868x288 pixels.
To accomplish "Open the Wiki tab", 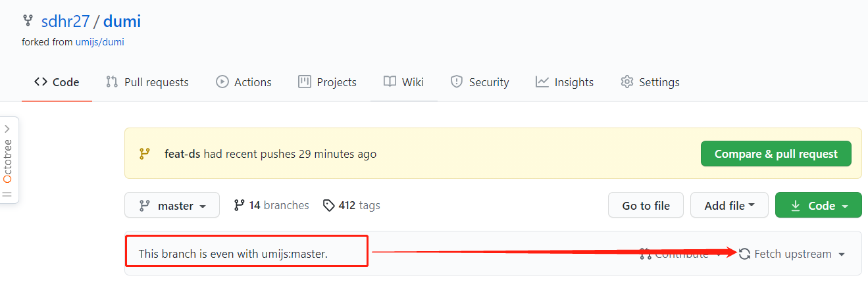I will [404, 82].
